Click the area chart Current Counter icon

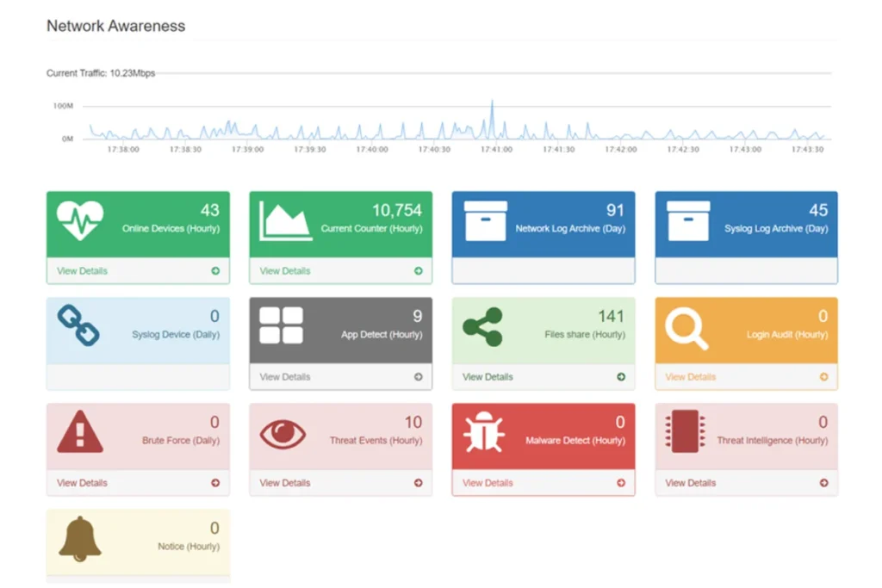point(286,221)
